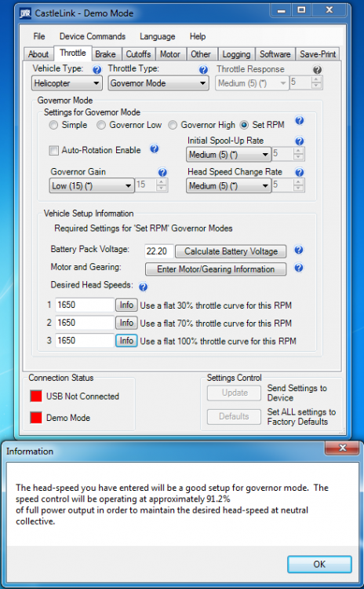
Task: Click the red USB Not Connected indicator
Action: 36,396
